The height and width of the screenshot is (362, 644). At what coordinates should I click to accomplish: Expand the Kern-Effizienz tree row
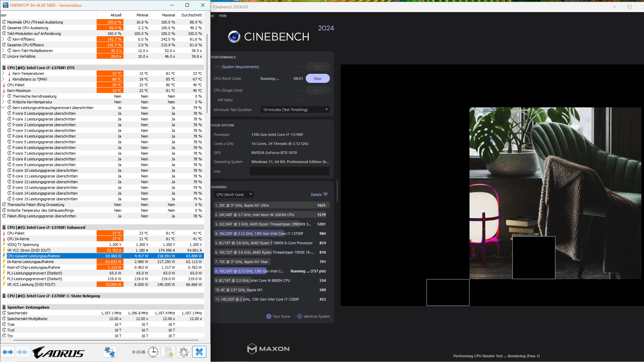3,39
